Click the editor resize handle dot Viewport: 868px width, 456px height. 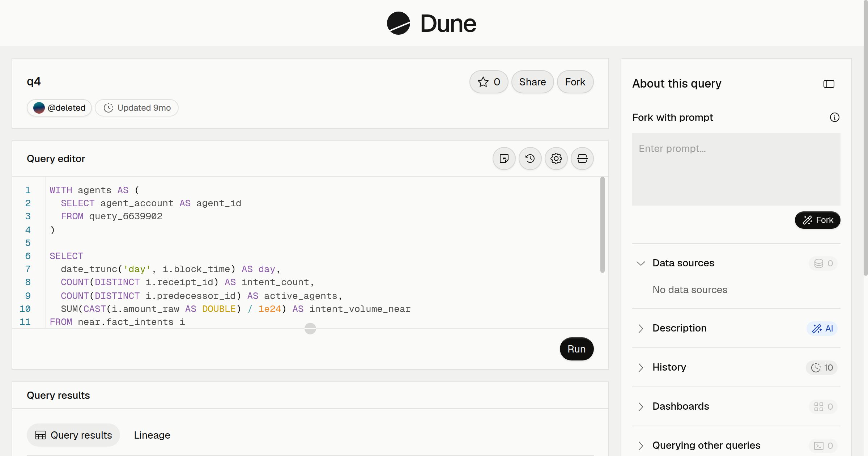(x=310, y=329)
